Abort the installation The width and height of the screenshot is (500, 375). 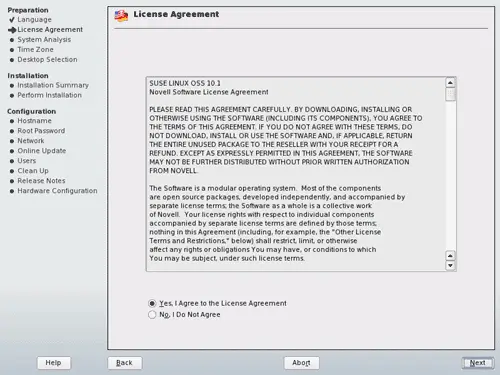pyautogui.click(x=301, y=363)
